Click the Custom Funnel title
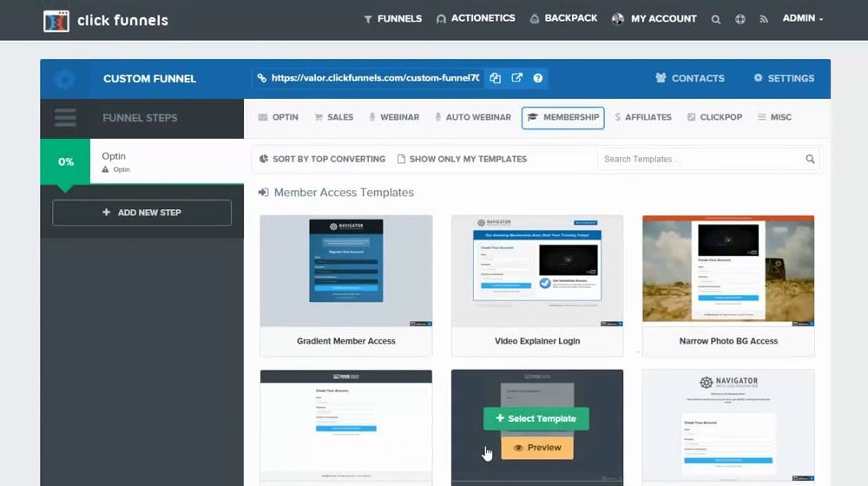 pyautogui.click(x=149, y=79)
